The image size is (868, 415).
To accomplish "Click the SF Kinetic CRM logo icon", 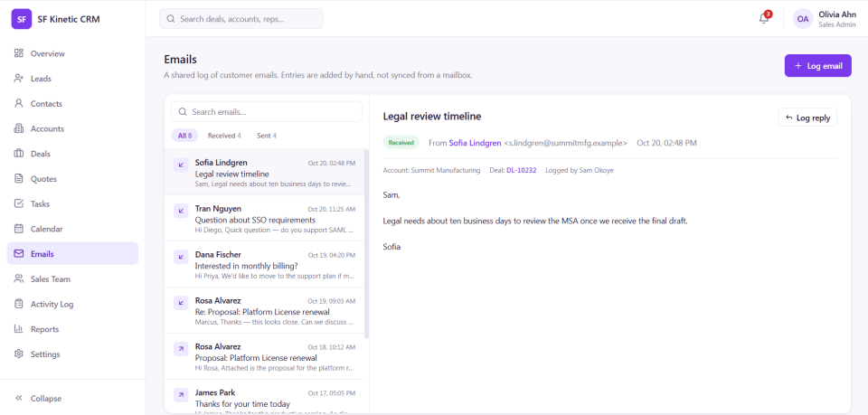I will click(22, 19).
